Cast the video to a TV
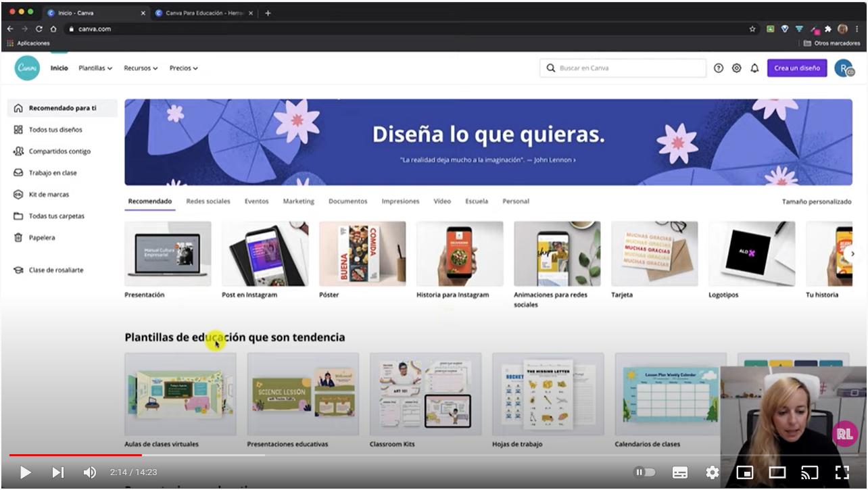Screen dimensions: 868x490 coord(809,472)
